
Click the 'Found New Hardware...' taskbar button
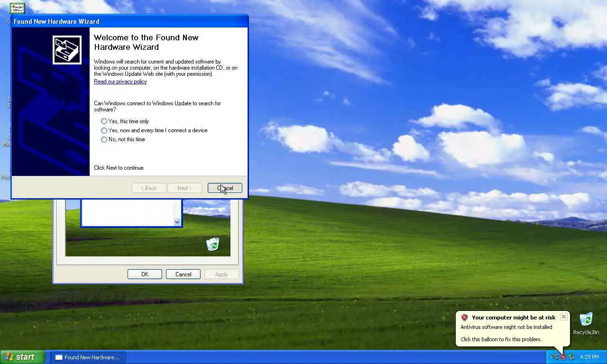tap(88, 357)
